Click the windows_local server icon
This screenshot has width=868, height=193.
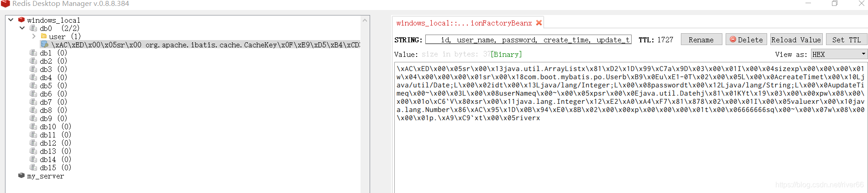tap(21, 20)
